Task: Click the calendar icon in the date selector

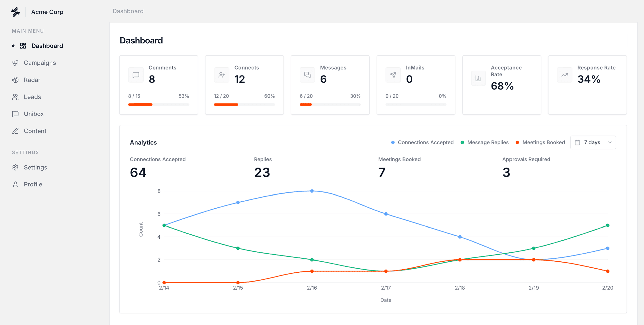Action: click(577, 142)
